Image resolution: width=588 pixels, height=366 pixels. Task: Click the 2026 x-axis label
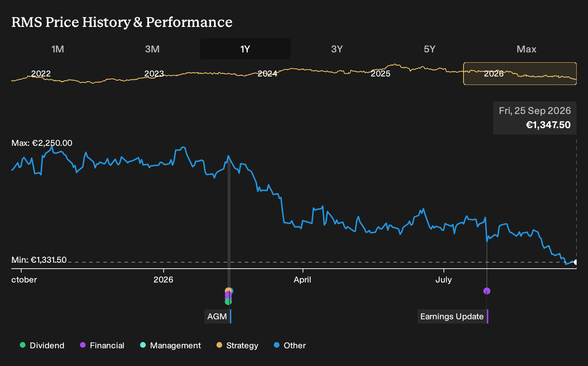click(x=163, y=280)
